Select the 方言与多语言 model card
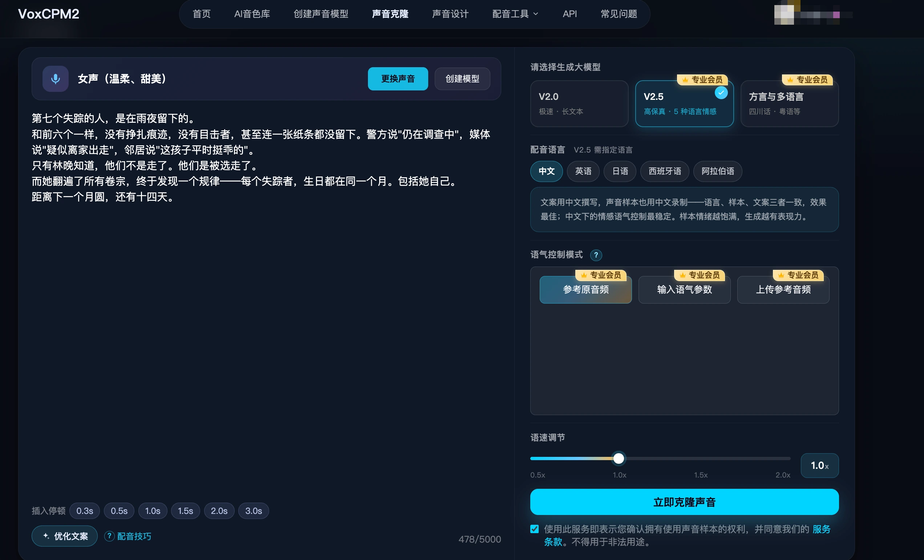Screen dimensions: 924x560 pyautogui.click(x=789, y=104)
